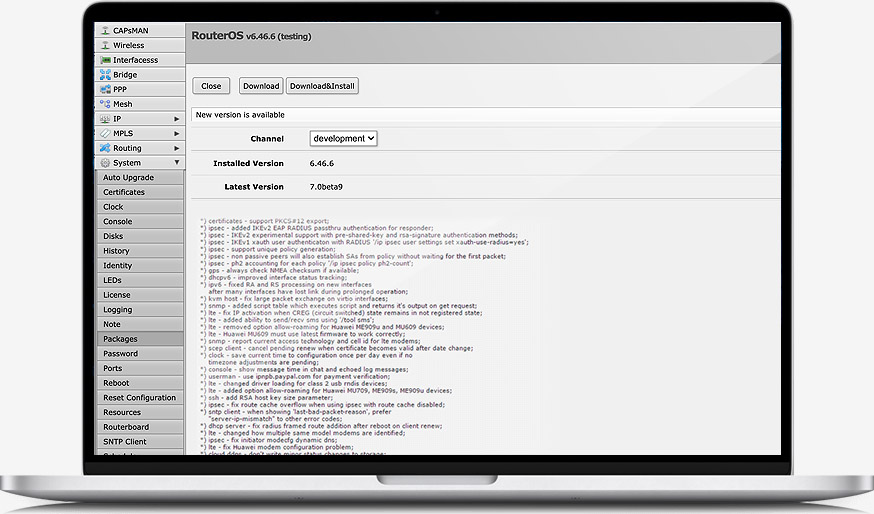This screenshot has width=874, height=514.
Task: Expand the Routing submenu arrow
Action: (x=176, y=148)
